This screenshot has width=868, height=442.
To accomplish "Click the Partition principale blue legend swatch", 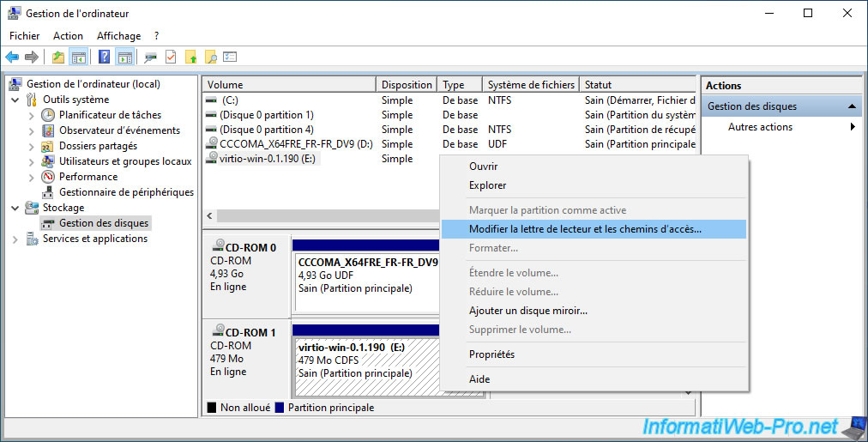I will (x=280, y=408).
